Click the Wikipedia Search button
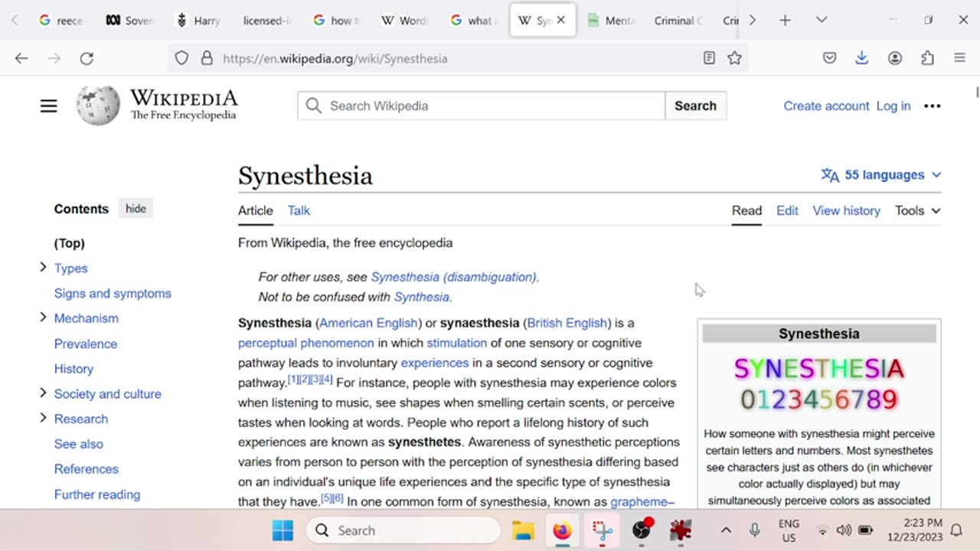The width and height of the screenshot is (980, 551). pos(696,106)
